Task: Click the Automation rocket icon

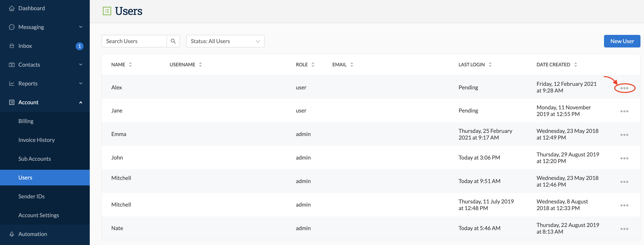Action: pos(12,234)
